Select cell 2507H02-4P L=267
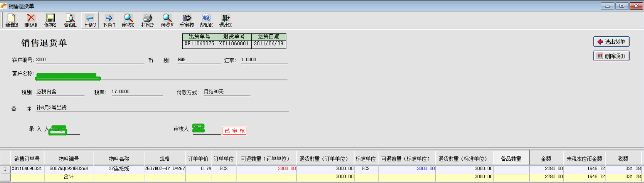The width and height of the screenshot is (644, 183). click(x=165, y=169)
